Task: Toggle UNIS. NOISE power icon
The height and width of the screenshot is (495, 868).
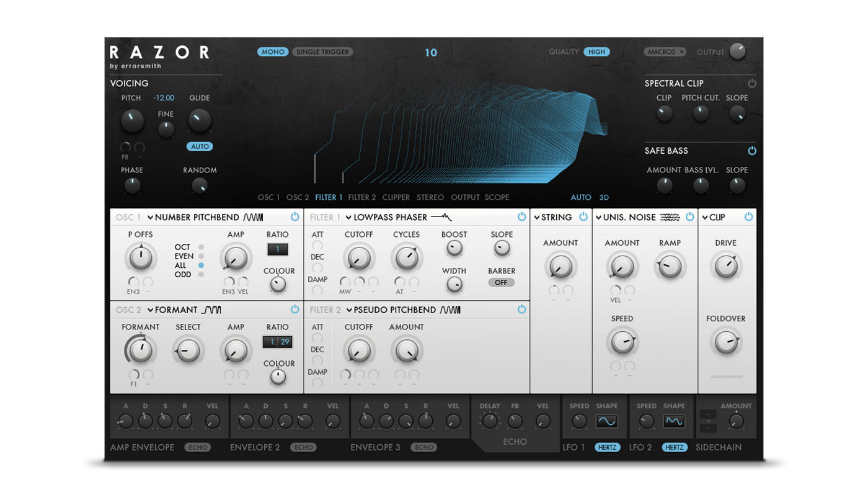Action: click(x=689, y=217)
